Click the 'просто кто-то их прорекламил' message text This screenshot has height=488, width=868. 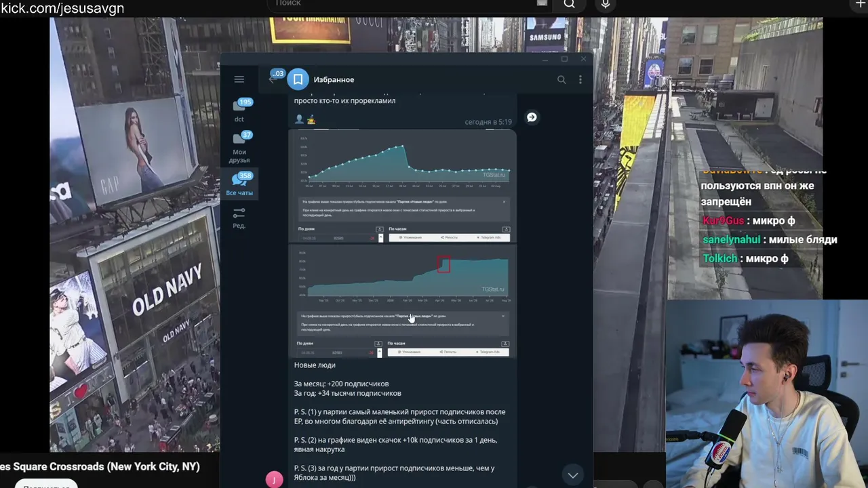344,100
